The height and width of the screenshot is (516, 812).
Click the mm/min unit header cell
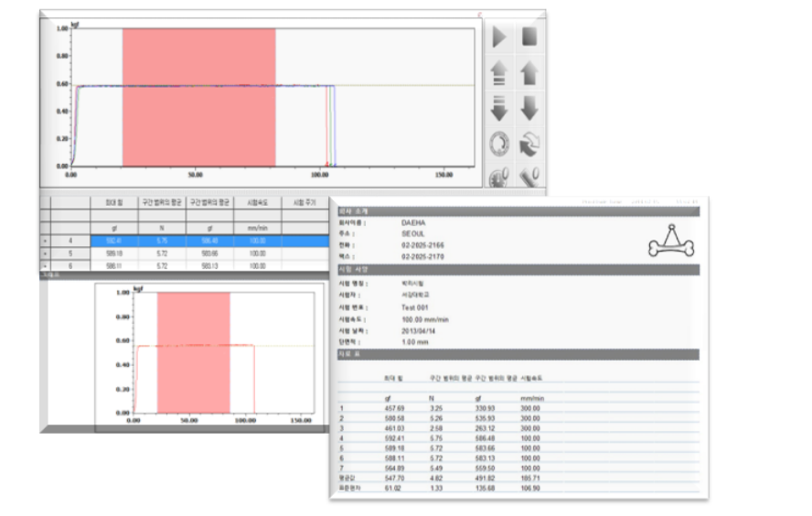[x=257, y=228]
